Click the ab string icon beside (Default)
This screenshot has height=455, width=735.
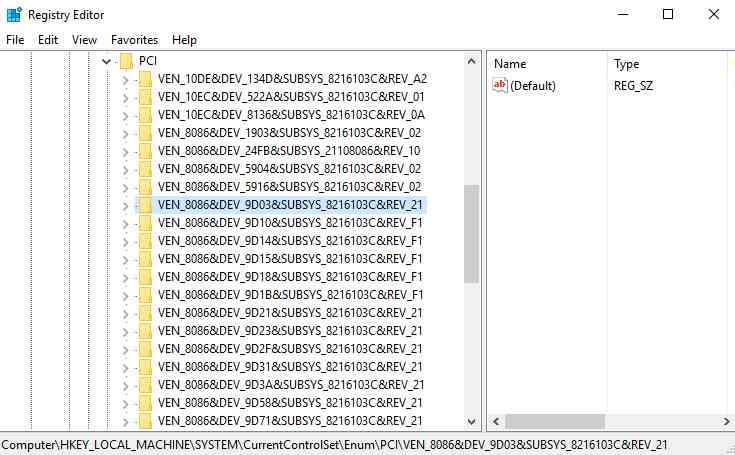(500, 85)
